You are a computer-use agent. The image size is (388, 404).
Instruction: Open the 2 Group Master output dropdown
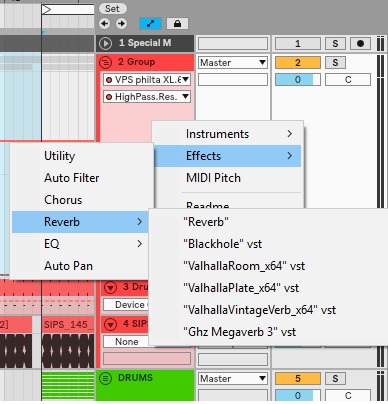tap(233, 62)
